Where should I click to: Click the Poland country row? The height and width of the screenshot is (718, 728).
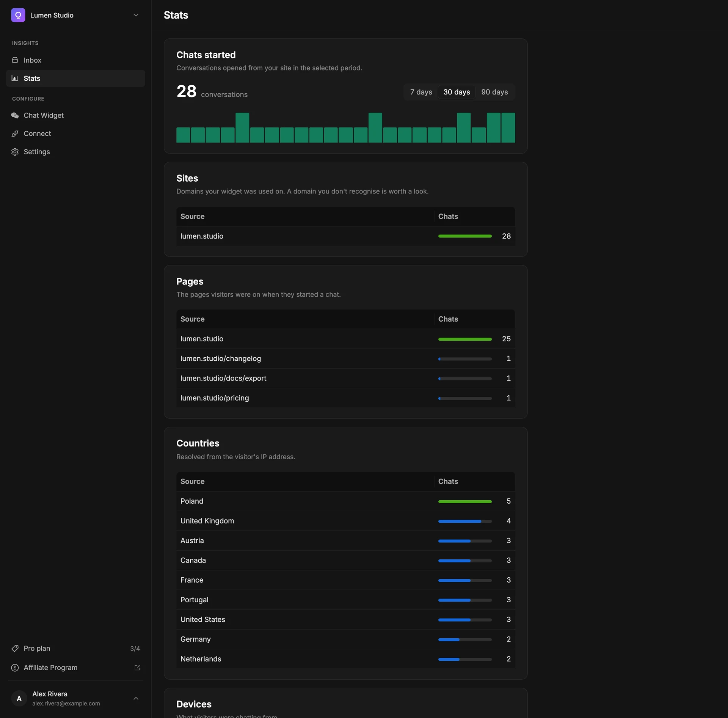pyautogui.click(x=345, y=501)
